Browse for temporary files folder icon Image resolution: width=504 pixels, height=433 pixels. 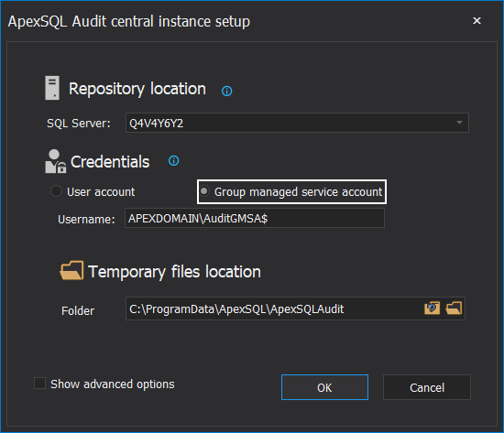pyautogui.click(x=454, y=309)
